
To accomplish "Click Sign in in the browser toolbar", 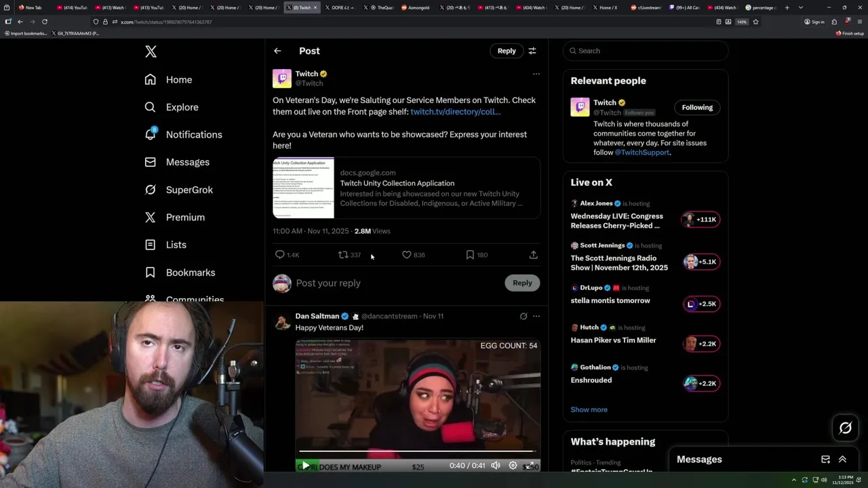I will pos(814,22).
